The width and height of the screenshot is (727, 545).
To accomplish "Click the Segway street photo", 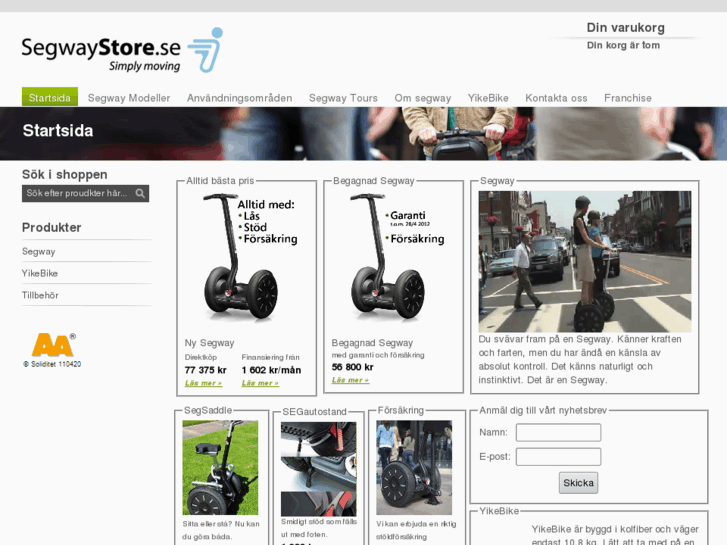I will [x=585, y=261].
